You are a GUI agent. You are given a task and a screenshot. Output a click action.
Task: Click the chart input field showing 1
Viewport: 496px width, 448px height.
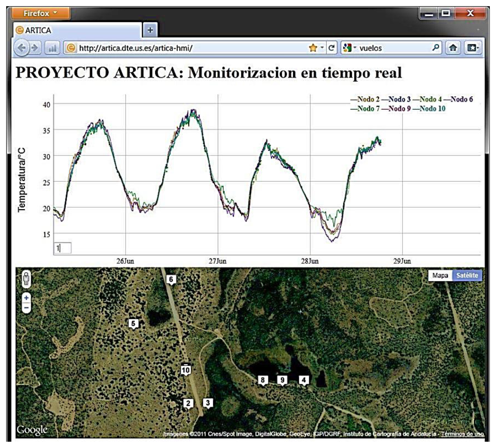coord(63,248)
